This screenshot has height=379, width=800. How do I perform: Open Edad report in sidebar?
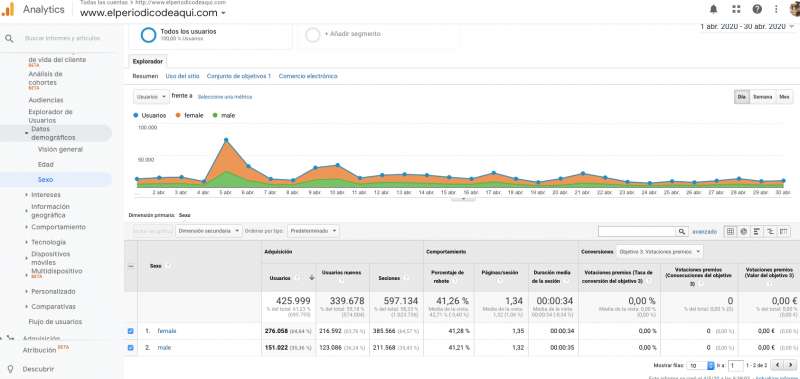[45, 165]
